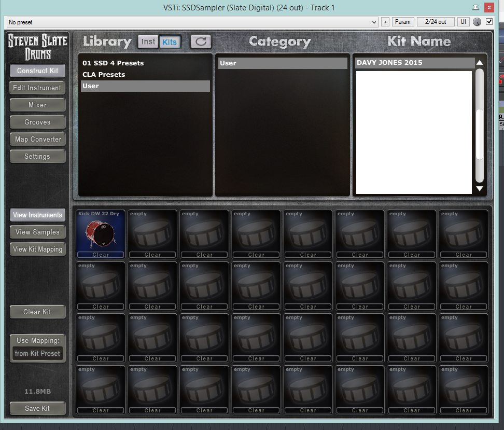Choose the DAVY JONES 2015 kit
504x430 pixels.
415,63
